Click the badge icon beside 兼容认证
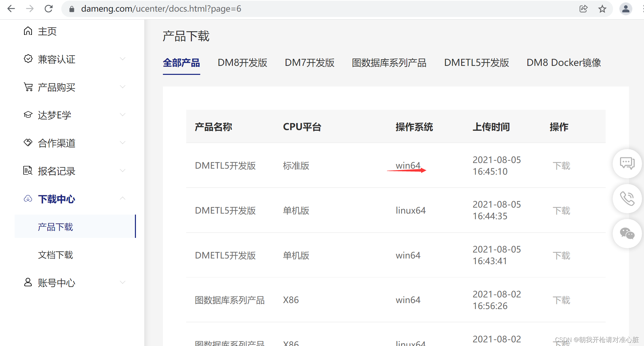The height and width of the screenshot is (346, 644). [28, 59]
